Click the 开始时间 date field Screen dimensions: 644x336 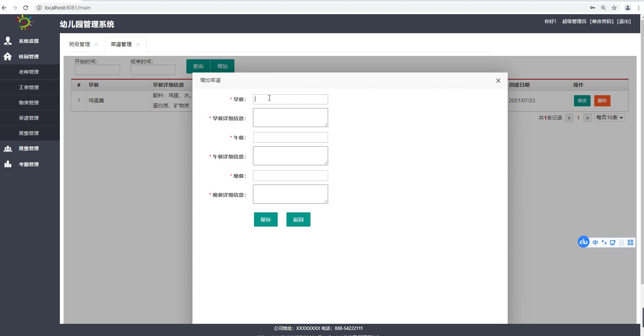pos(97,70)
